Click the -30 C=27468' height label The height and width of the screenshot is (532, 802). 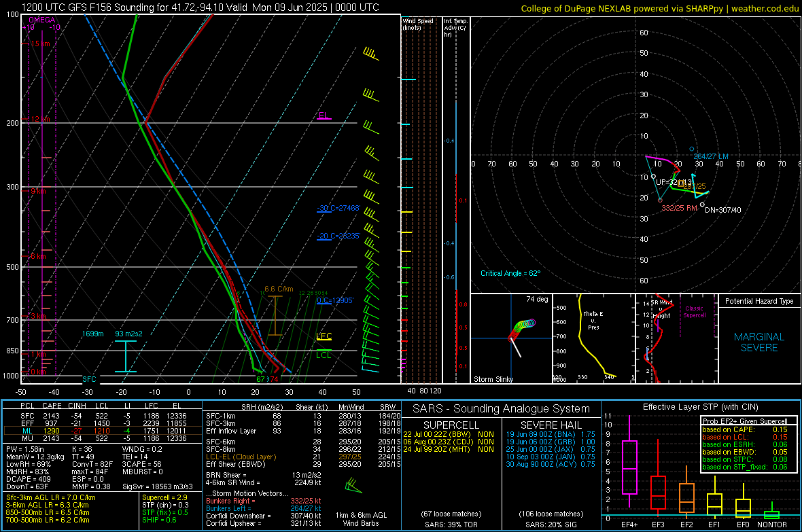click(x=338, y=208)
